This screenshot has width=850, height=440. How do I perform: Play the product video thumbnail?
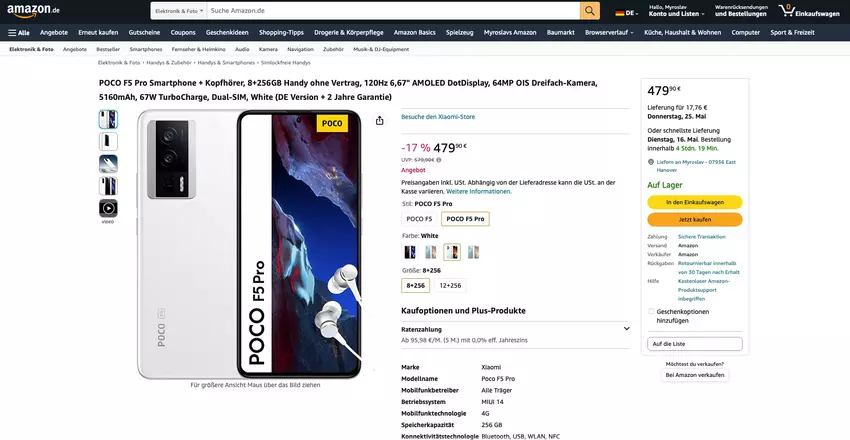coord(108,208)
